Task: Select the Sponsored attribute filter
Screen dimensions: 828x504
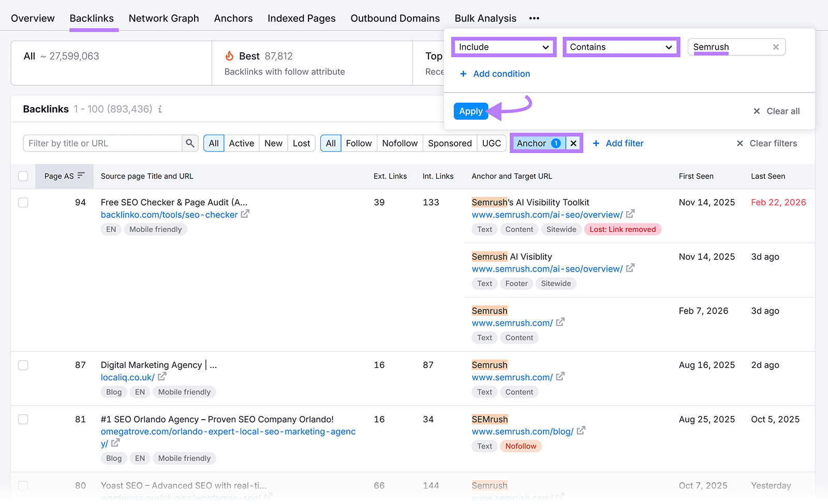Action: point(450,143)
